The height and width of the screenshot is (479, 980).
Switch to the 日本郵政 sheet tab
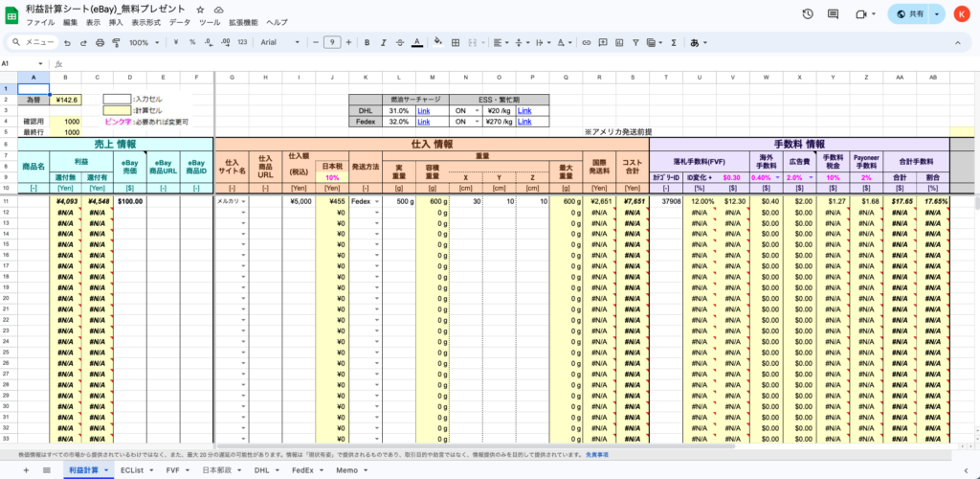pos(221,469)
